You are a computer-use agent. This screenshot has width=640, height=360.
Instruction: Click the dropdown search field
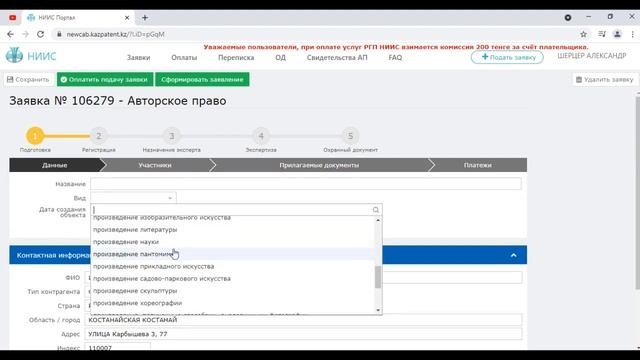[232, 210]
